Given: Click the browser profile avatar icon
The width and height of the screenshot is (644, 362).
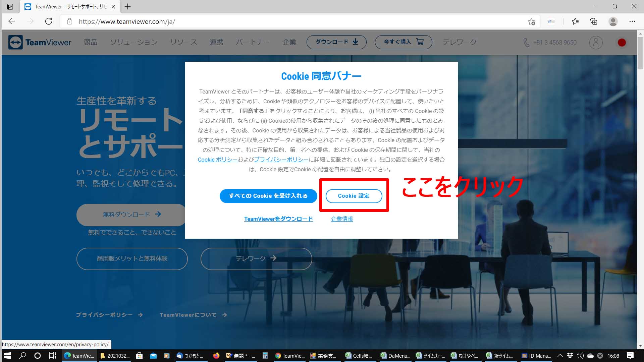Looking at the screenshot, I should [x=613, y=21].
